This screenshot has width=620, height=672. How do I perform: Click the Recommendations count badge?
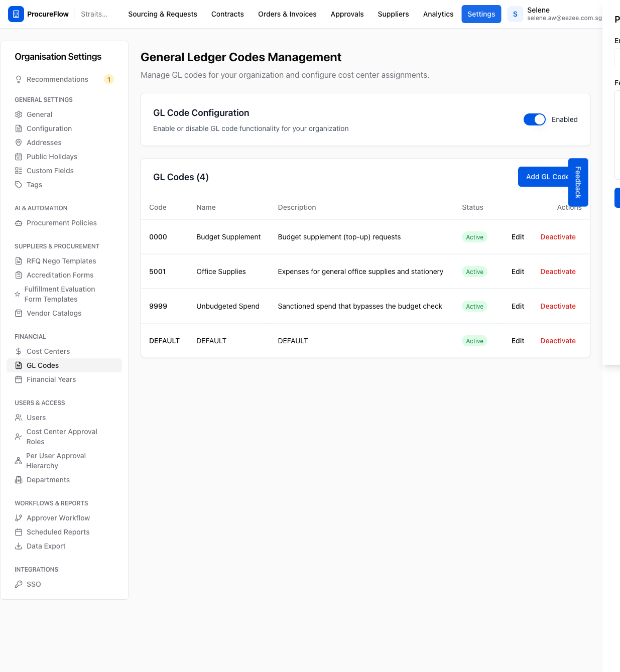109,79
